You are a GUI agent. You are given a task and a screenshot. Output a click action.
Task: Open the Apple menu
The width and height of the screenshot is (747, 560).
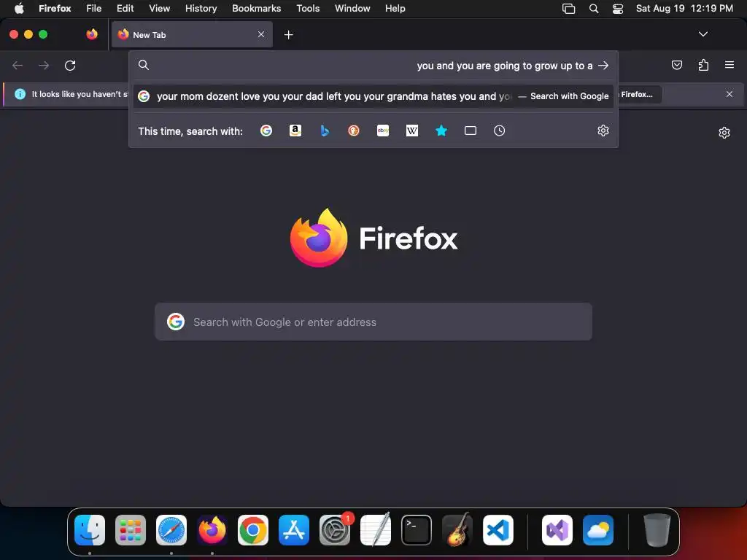[19, 9]
